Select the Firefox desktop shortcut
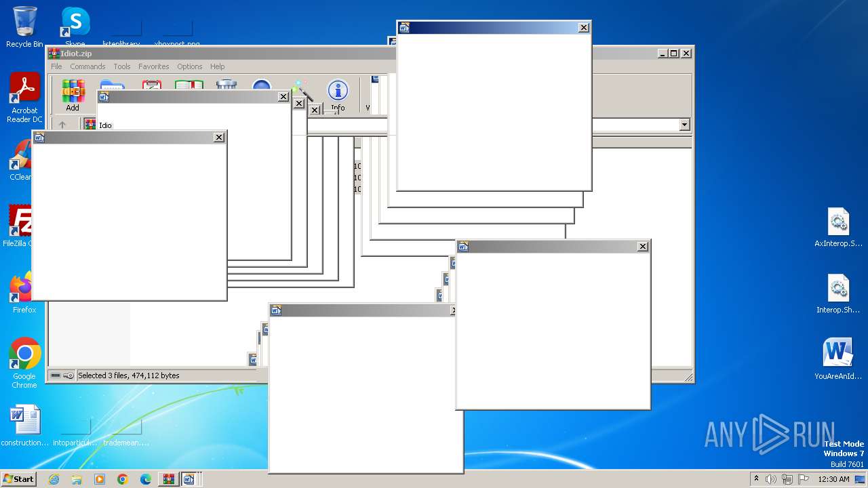This screenshot has height=488, width=868. click(22, 293)
